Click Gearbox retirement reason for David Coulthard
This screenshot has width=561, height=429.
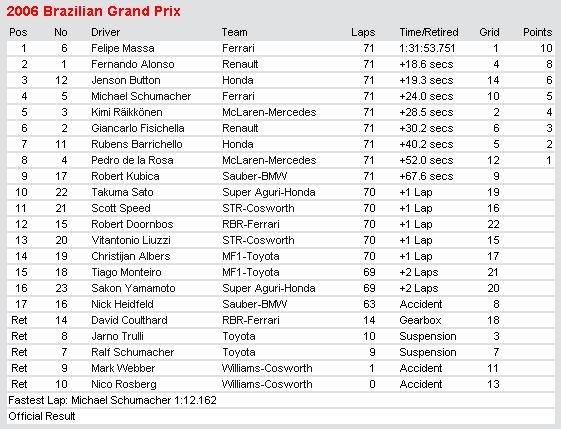click(420, 320)
